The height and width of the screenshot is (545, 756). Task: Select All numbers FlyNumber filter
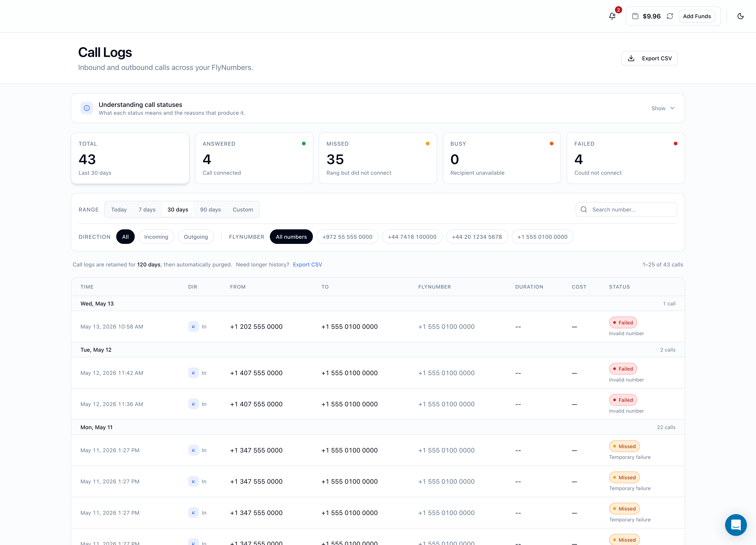coord(291,237)
